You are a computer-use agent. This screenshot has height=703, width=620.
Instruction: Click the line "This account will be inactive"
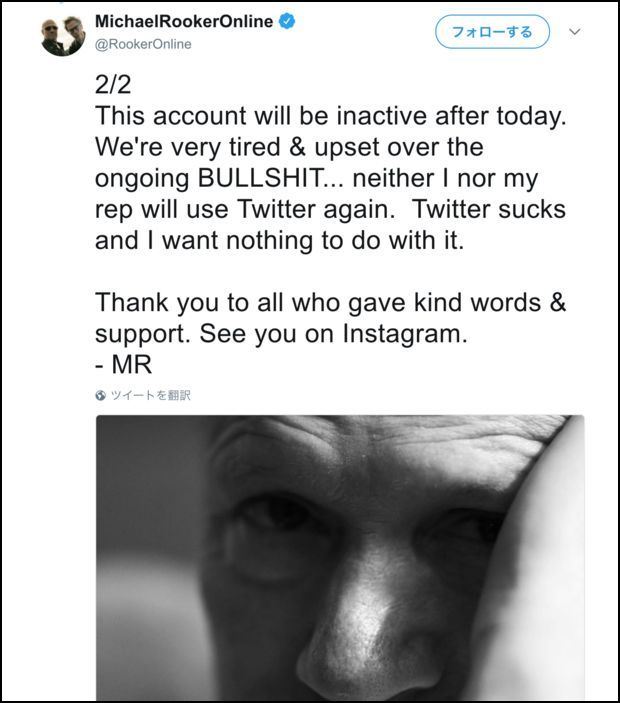(x=330, y=116)
